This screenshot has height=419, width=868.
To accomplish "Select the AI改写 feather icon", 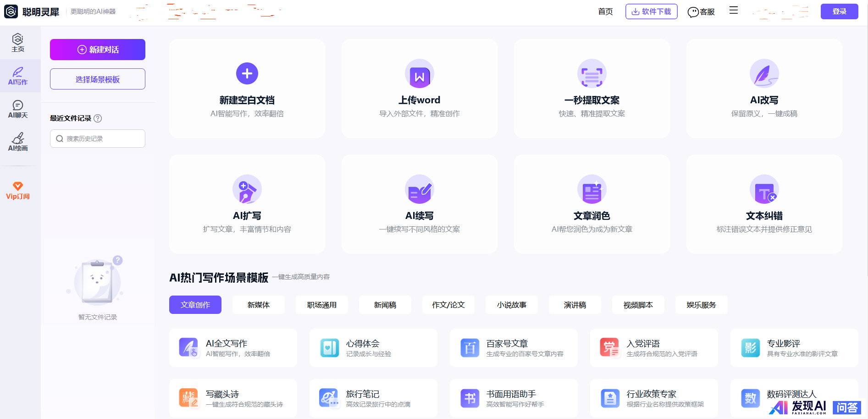I will point(764,74).
